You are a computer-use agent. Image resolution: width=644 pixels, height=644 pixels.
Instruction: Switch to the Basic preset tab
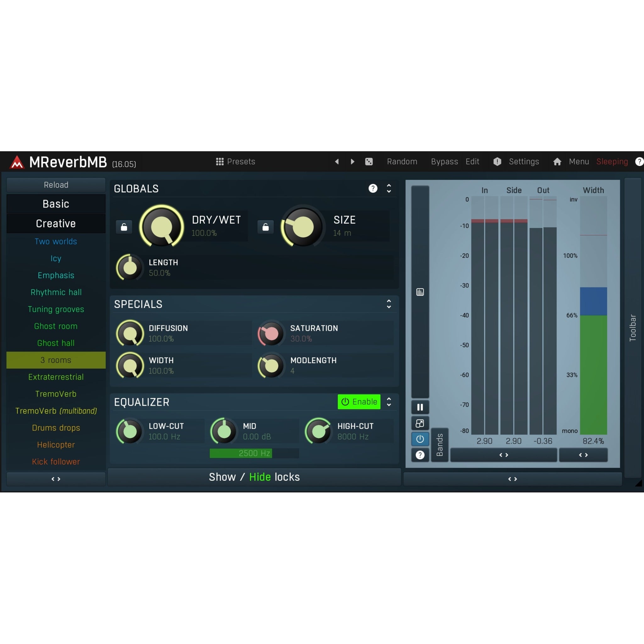[56, 204]
